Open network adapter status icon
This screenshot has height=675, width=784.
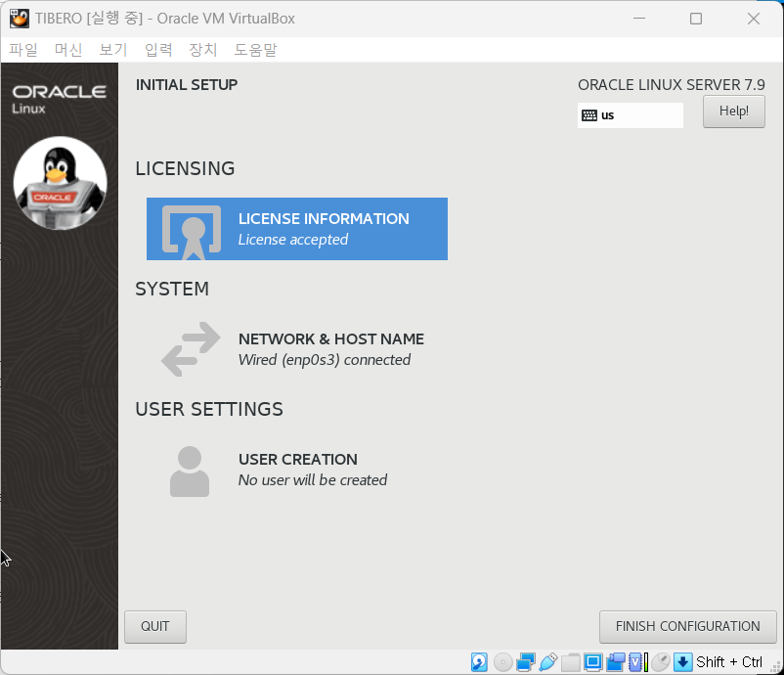tap(526, 662)
